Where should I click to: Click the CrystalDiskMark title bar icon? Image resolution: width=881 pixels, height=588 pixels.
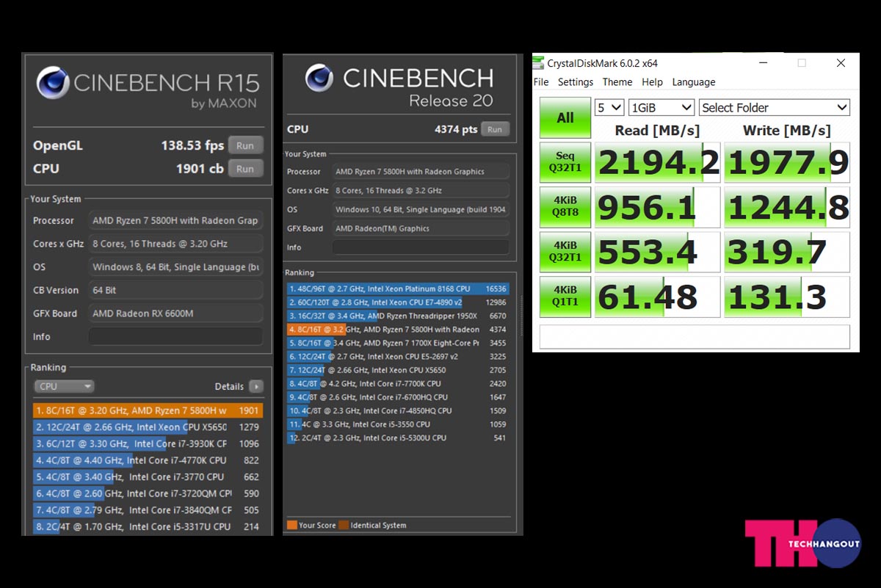coord(540,63)
